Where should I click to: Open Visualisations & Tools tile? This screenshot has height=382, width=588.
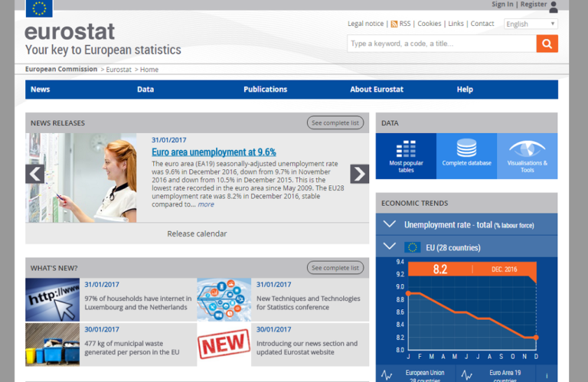click(528, 156)
